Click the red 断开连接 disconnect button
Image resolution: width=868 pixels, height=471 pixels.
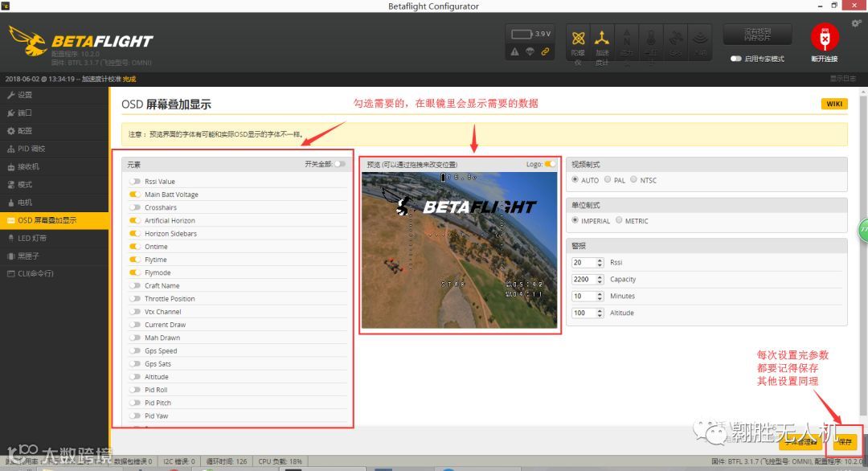(x=825, y=38)
